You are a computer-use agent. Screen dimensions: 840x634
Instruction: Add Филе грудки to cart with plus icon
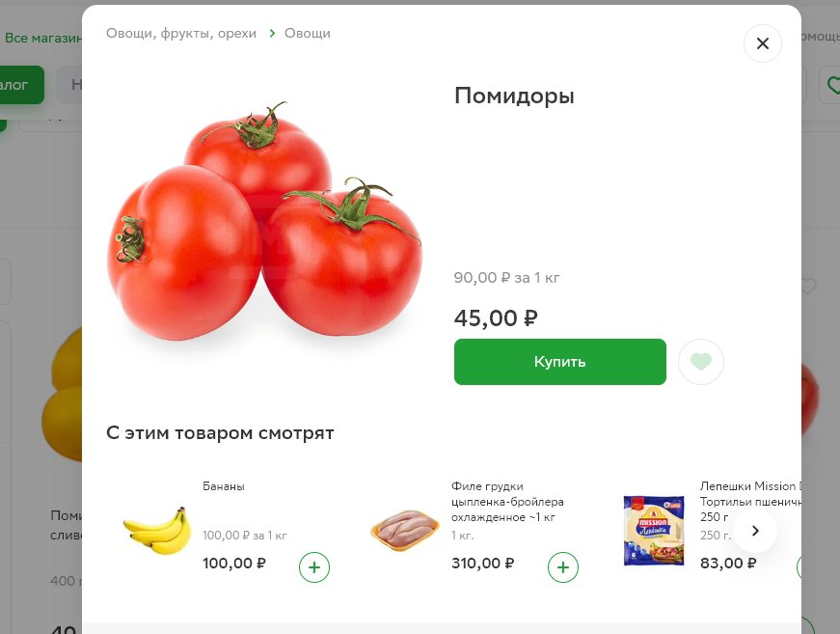point(563,567)
